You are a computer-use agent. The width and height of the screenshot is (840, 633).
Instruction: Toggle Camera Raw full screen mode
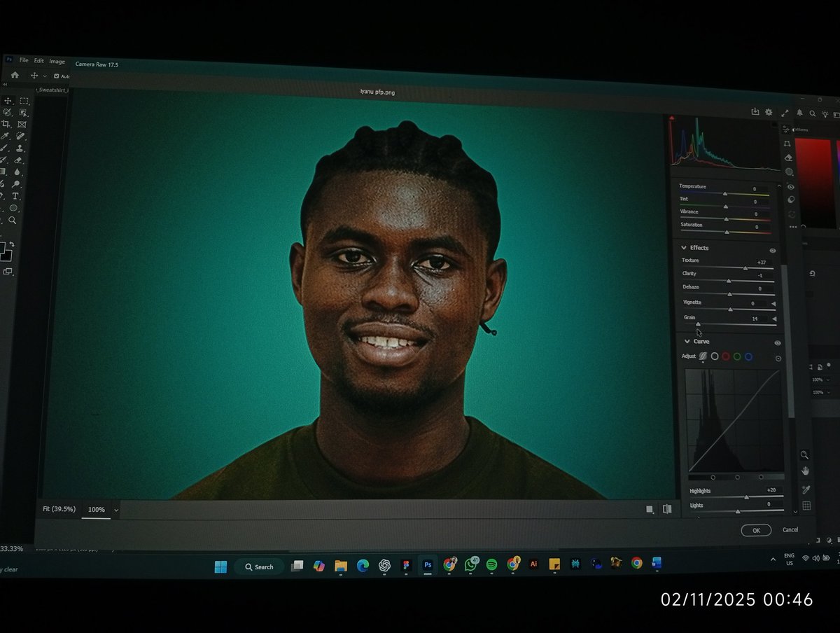click(784, 113)
